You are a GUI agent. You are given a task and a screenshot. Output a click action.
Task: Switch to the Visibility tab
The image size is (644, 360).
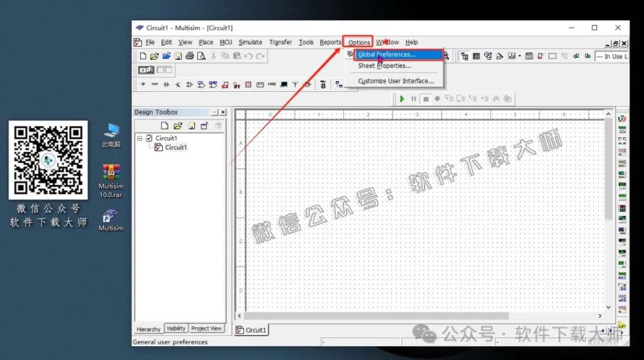click(176, 329)
